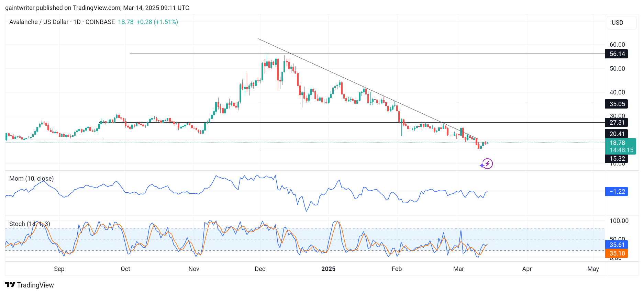
Task: Select the 27.31 price level label
Action: (x=617, y=123)
